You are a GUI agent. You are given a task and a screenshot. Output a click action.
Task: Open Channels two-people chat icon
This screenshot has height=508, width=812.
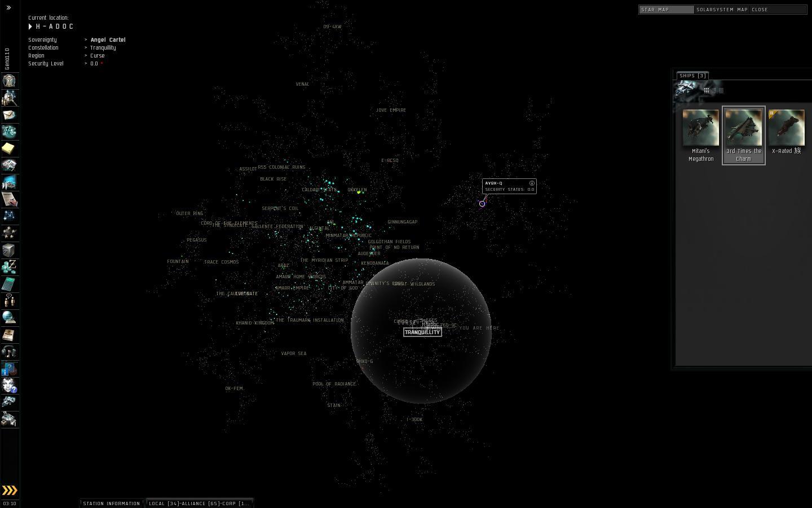point(9,301)
